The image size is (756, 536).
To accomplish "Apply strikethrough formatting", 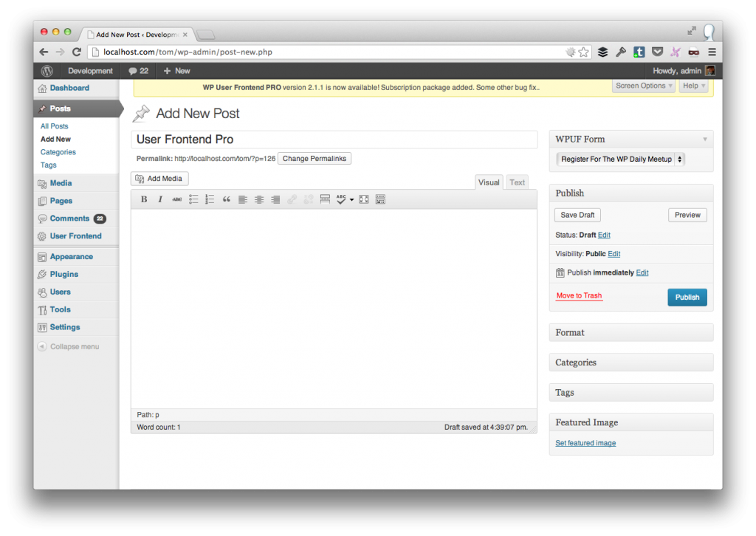I will tap(177, 199).
